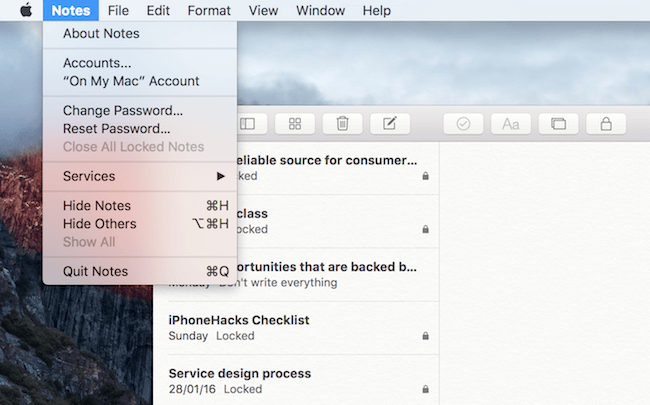Select Show All menu entry
Screen dimensions: 650x405
[140, 242]
